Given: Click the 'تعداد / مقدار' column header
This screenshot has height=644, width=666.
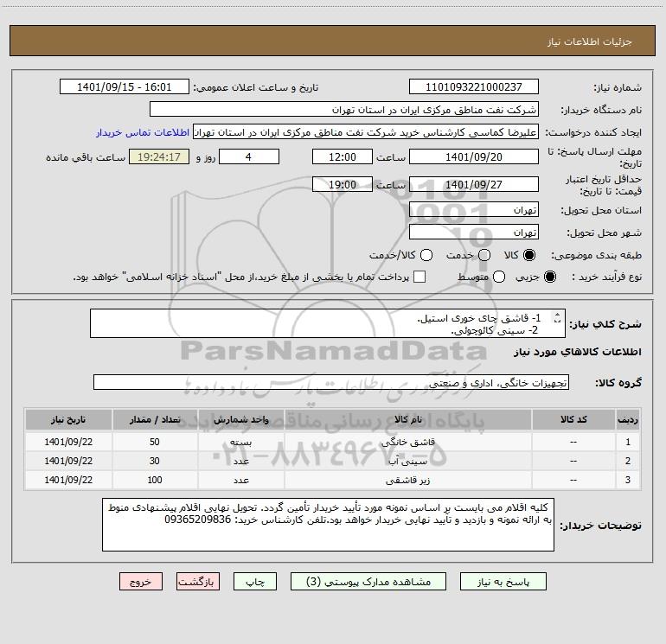Looking at the screenshot, I should [155, 420].
